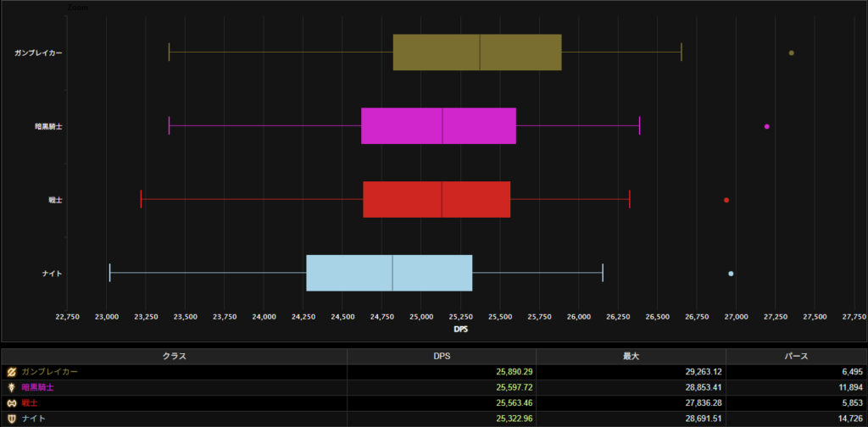Sort table by the 最大 column header
This screenshot has height=427, width=868.
point(631,356)
